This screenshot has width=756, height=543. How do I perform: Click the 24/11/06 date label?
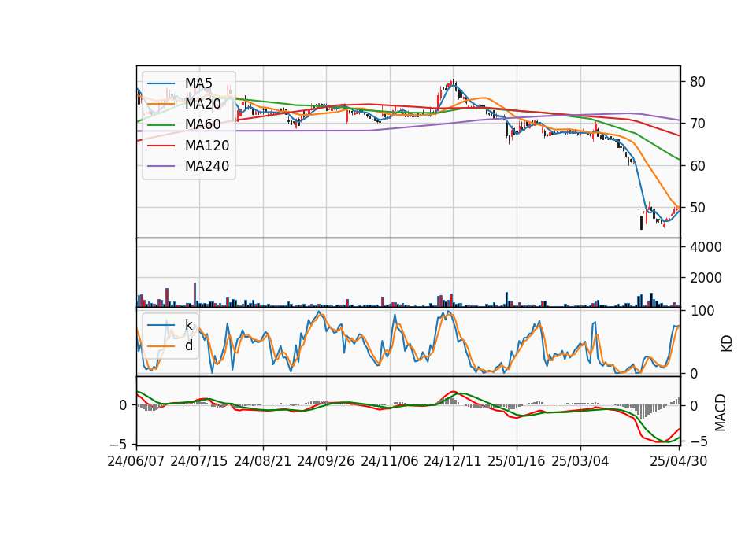pyautogui.click(x=390, y=461)
